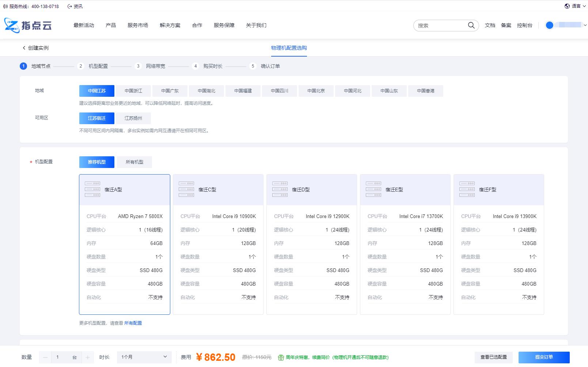
Task: Open the 所有配置 link
Action: pyautogui.click(x=133, y=323)
